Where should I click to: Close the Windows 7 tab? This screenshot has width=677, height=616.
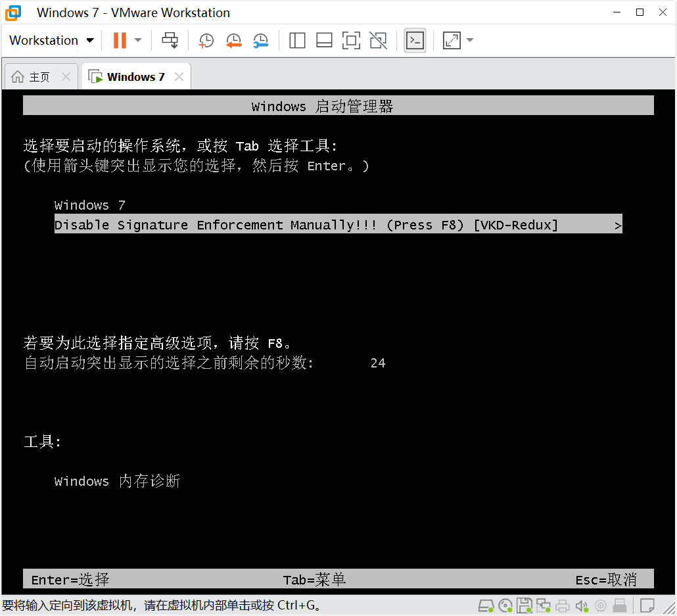tap(179, 77)
